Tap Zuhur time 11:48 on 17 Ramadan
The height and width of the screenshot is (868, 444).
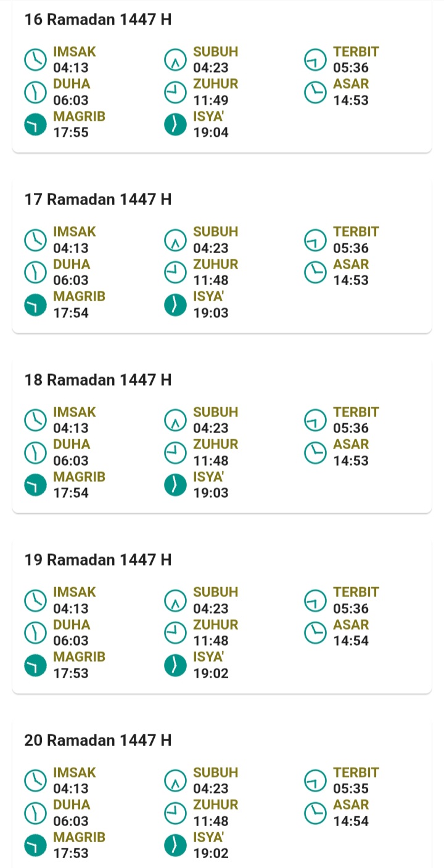(211, 280)
